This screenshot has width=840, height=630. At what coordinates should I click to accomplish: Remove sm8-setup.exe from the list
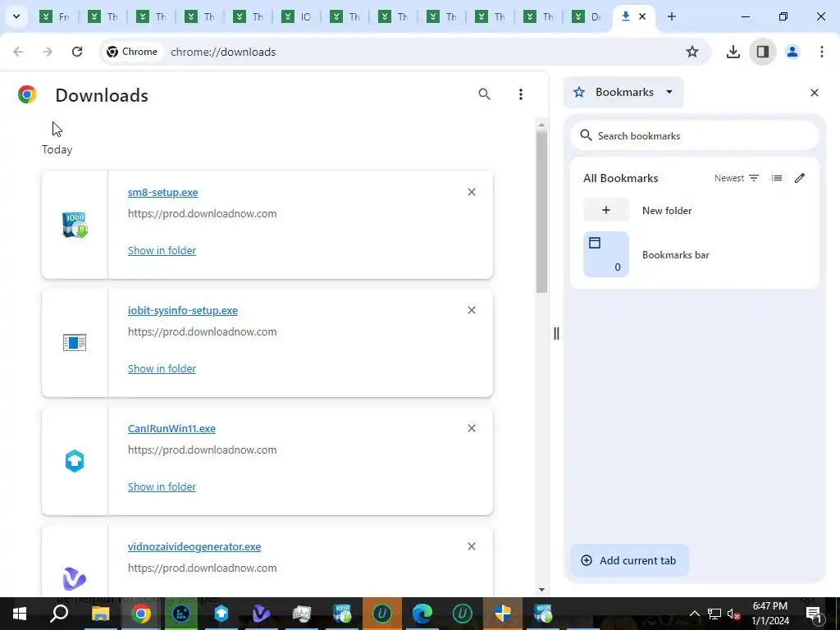click(x=472, y=192)
